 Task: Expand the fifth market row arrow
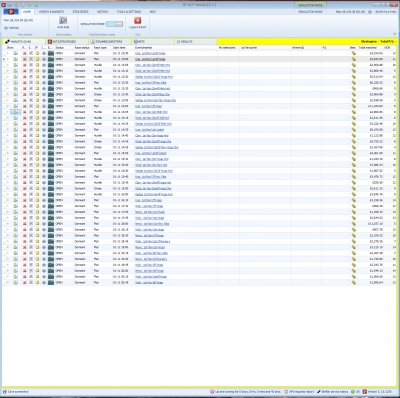[8, 77]
